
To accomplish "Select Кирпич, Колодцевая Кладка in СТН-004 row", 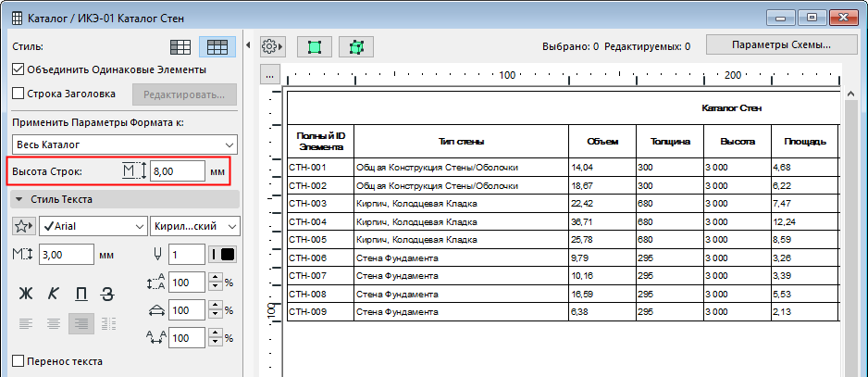I will 461,221.
